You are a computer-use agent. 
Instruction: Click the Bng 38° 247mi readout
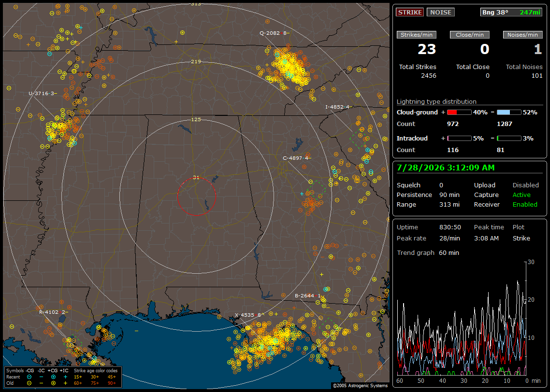tap(511, 12)
